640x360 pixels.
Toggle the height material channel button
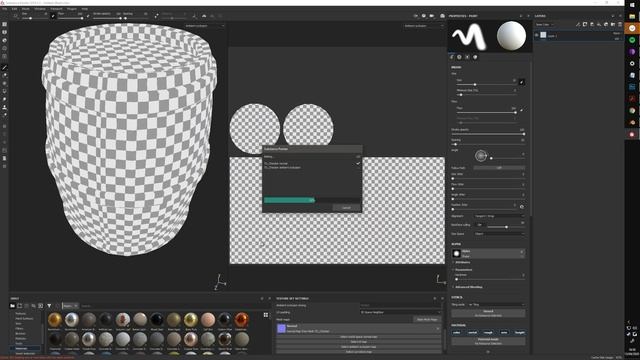pyautogui.click(x=520, y=333)
